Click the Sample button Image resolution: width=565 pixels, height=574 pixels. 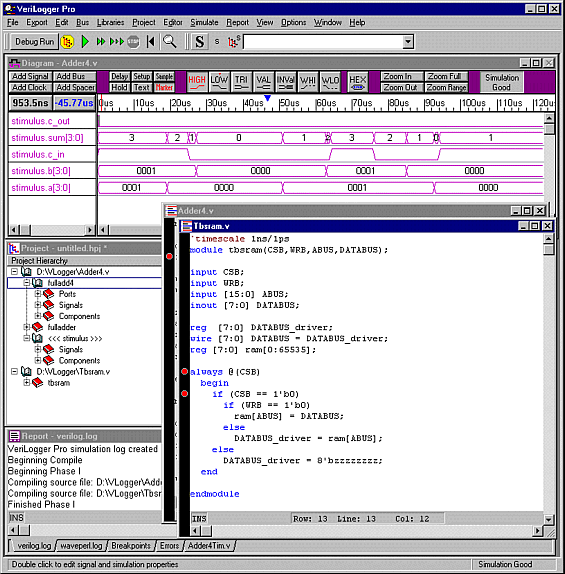click(x=164, y=77)
